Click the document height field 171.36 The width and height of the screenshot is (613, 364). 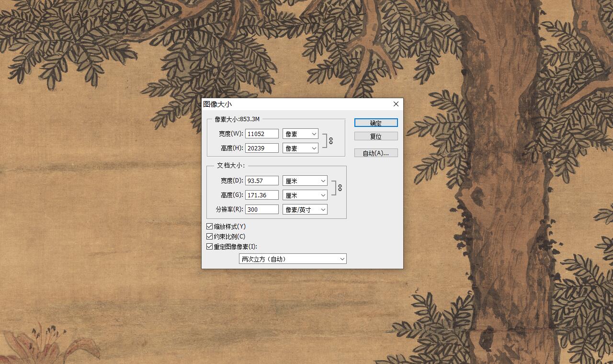(262, 195)
